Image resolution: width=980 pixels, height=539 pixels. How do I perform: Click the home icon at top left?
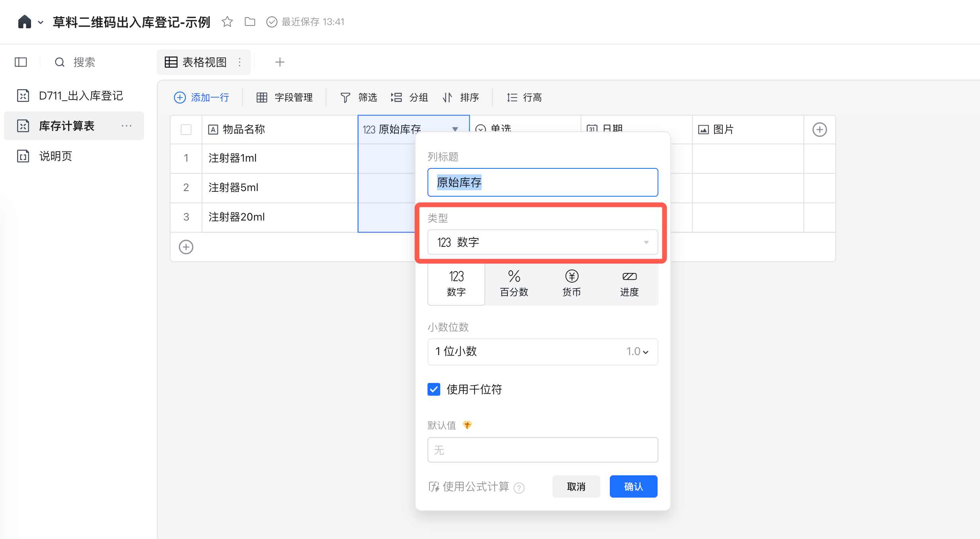pyautogui.click(x=24, y=22)
